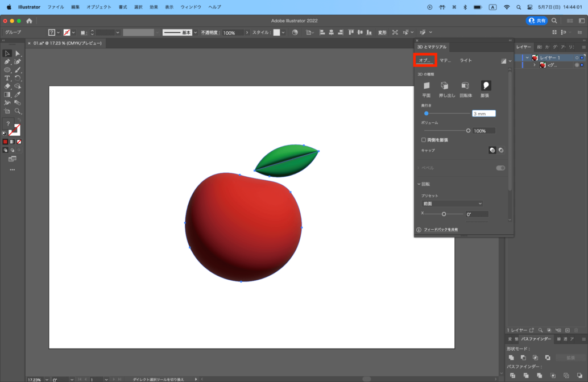Screen dimensions: 588x382
Task: Click the Create New Layer icon
Action: point(568,330)
